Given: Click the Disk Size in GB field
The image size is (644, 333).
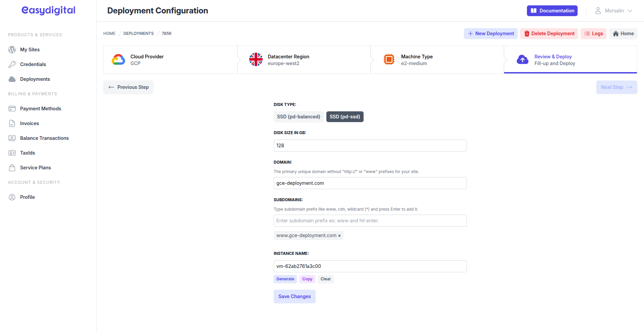Looking at the screenshot, I should click(370, 146).
